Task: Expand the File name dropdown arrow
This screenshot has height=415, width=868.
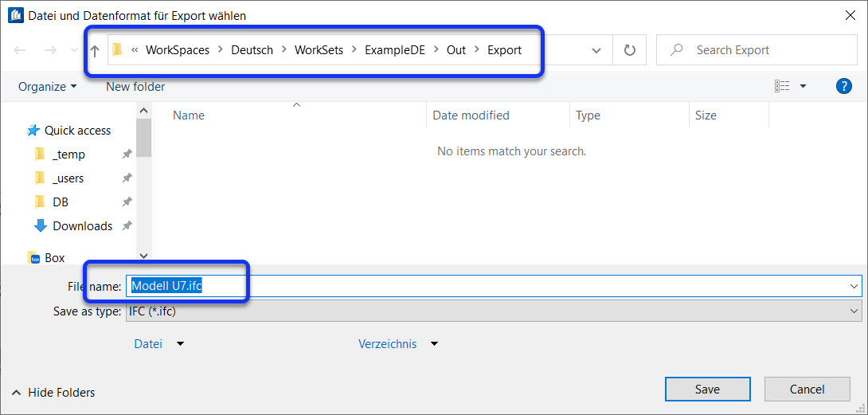Action: [x=855, y=286]
